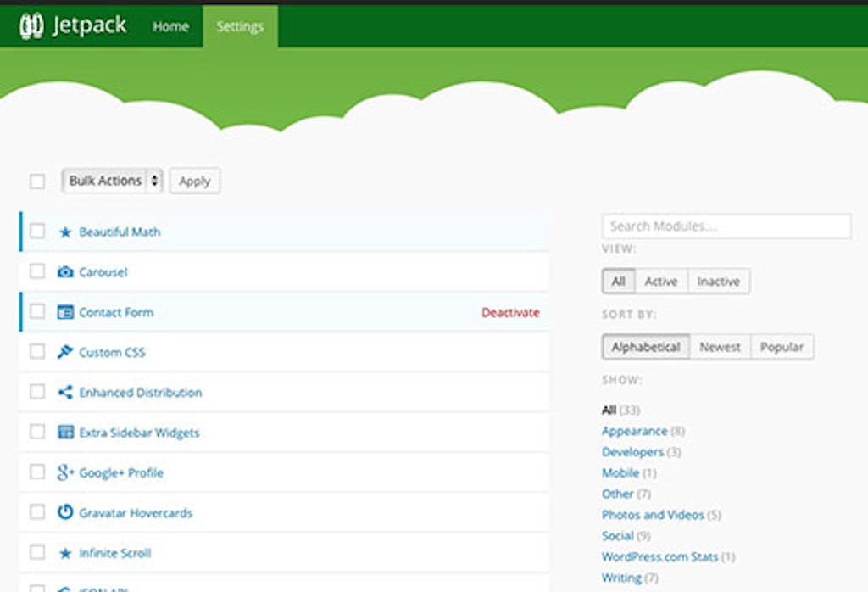Open the Bulk Actions dropdown

point(112,181)
